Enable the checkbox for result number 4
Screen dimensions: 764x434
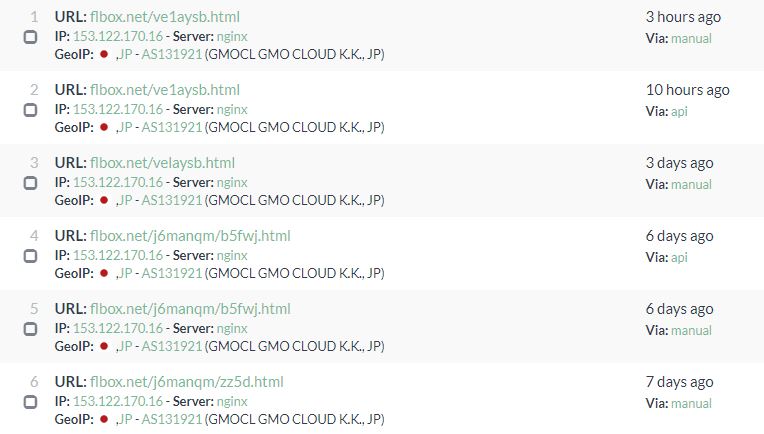click(x=30, y=256)
